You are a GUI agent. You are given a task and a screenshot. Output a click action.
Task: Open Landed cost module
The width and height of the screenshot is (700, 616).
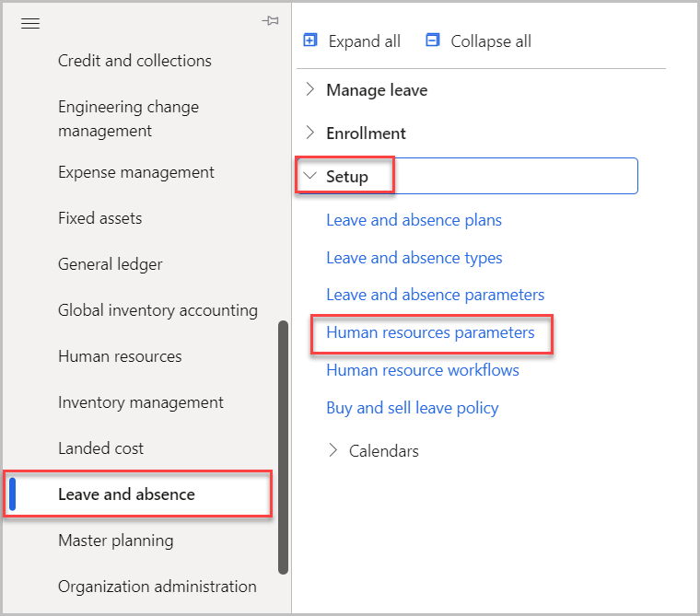[101, 448]
